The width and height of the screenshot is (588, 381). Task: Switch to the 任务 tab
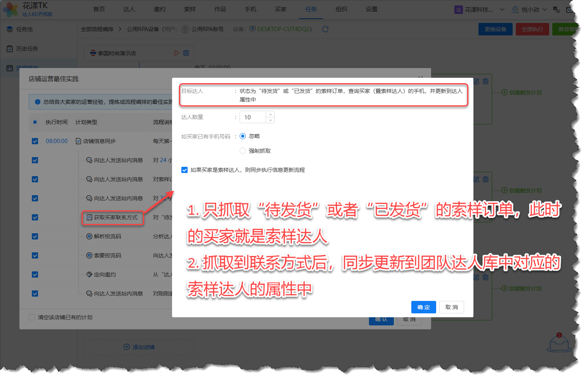[311, 9]
